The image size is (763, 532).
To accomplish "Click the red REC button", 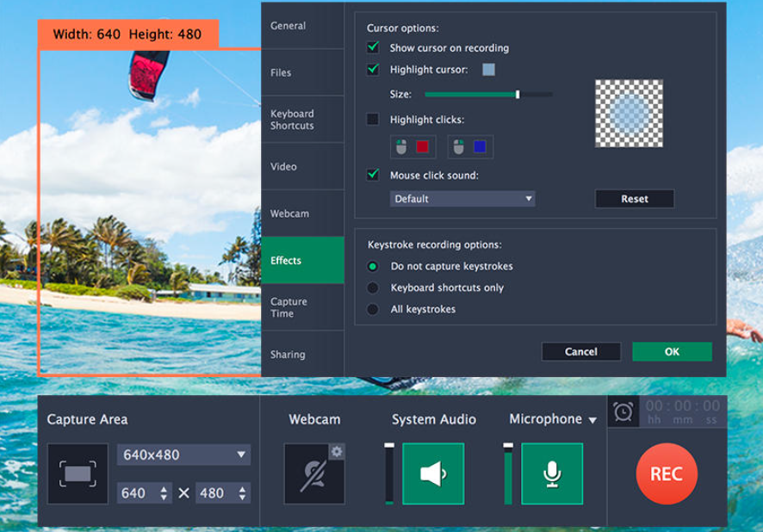I will [x=665, y=473].
